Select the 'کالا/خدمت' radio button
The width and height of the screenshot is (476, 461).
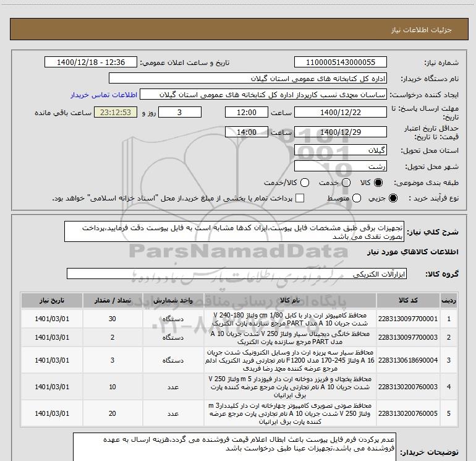click(x=305, y=183)
